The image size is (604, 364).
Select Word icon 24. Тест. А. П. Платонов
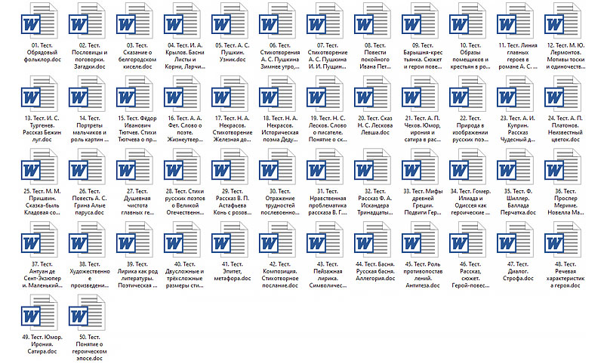[x=562, y=94]
